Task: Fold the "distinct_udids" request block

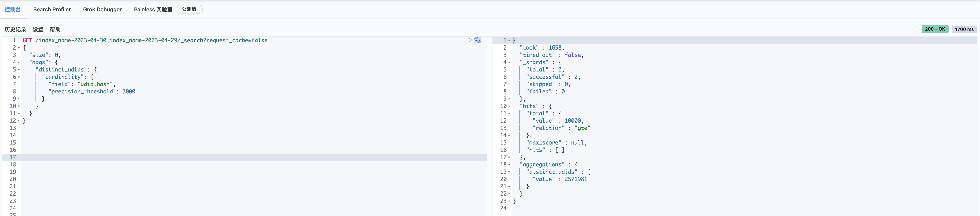Action: [19, 70]
